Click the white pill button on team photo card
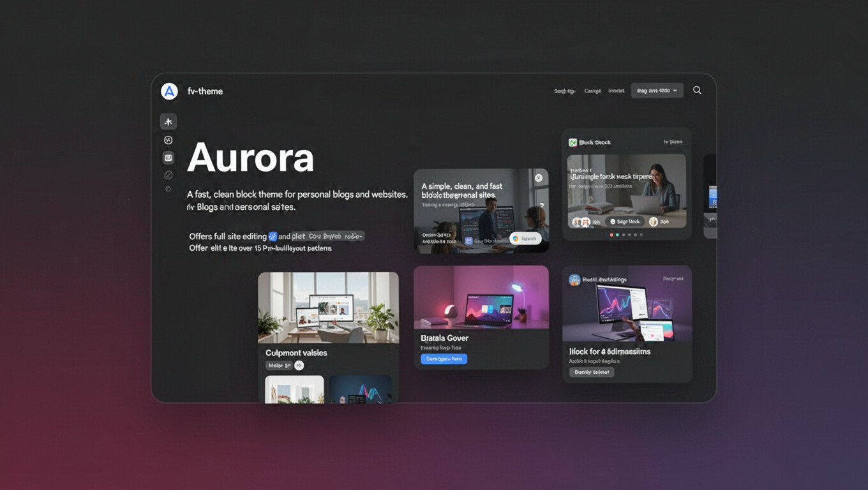 [x=525, y=239]
